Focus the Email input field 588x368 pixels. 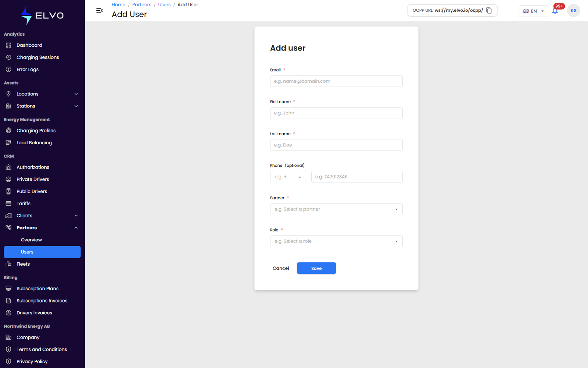point(336,81)
